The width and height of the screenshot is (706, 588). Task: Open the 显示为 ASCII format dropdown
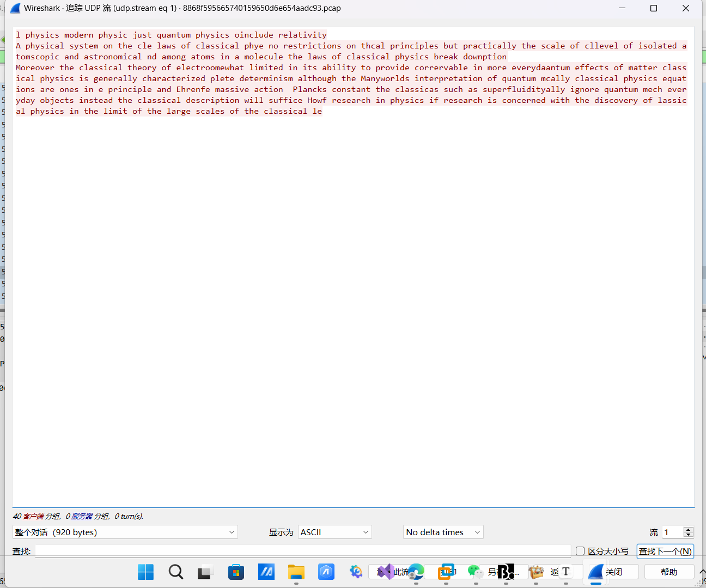coord(334,532)
